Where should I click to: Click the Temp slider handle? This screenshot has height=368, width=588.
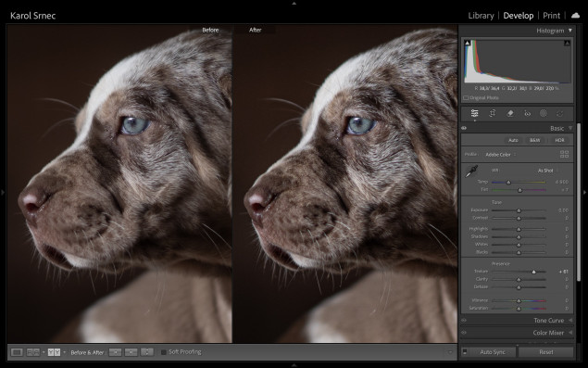click(x=508, y=182)
